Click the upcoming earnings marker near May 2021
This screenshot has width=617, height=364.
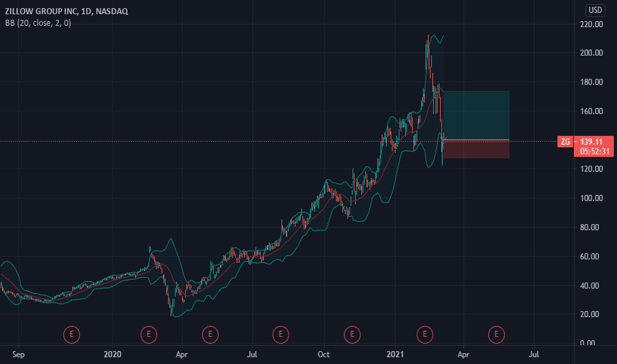click(x=497, y=334)
